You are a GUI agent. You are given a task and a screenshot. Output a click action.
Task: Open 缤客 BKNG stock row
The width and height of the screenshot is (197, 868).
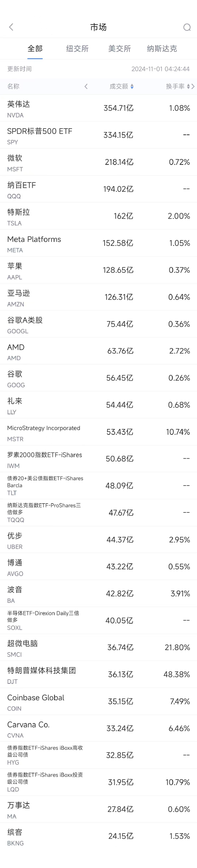[x=98, y=836]
